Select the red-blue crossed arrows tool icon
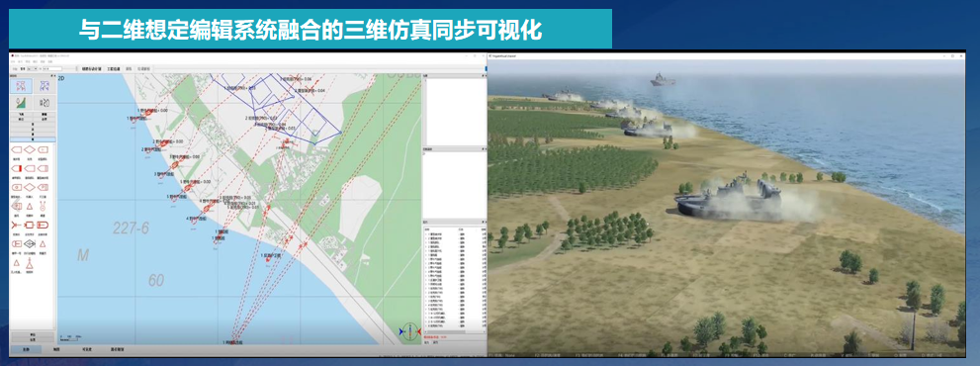This screenshot has width=980, height=366. point(21,86)
